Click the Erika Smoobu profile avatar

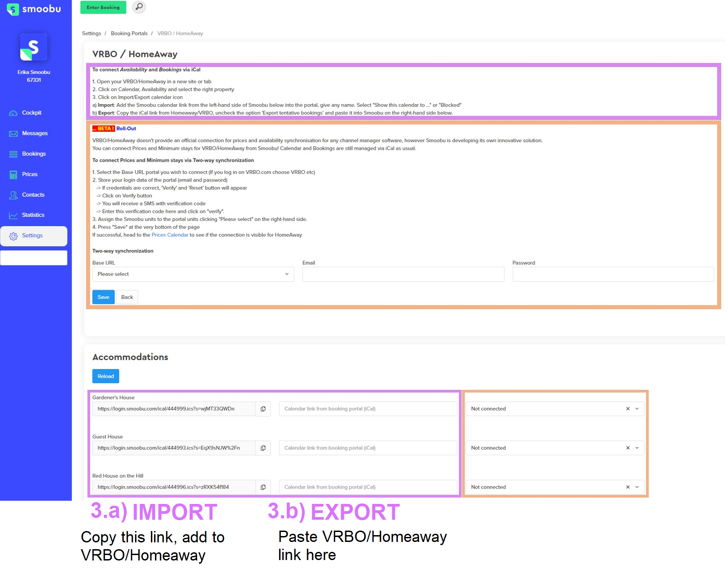pyautogui.click(x=34, y=47)
